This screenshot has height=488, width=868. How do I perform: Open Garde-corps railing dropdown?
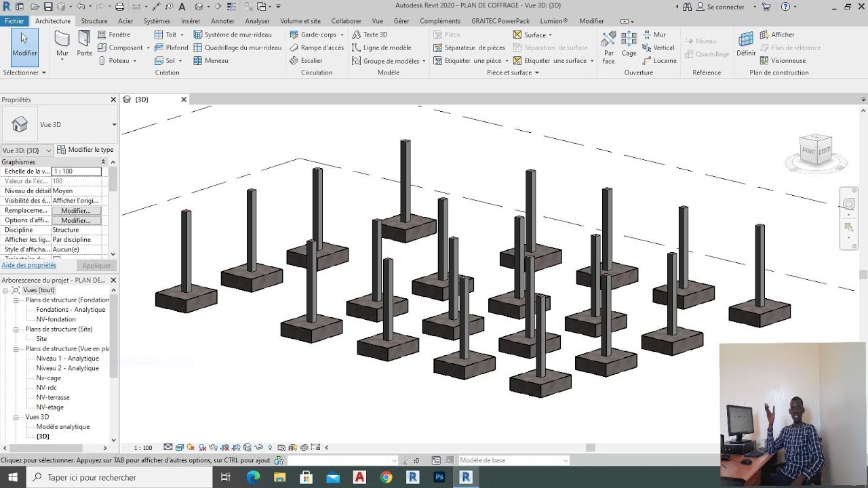pyautogui.click(x=342, y=35)
